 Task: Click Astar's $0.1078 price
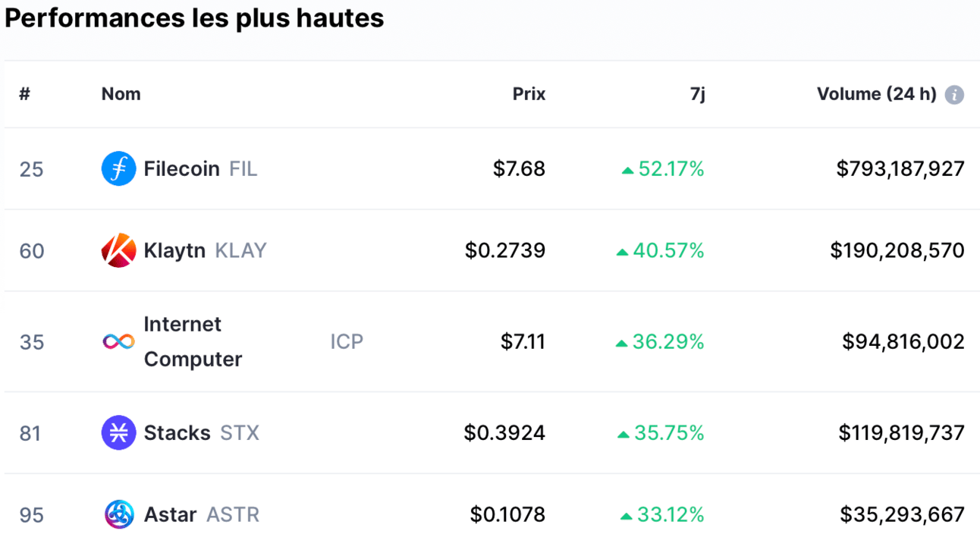click(x=507, y=514)
